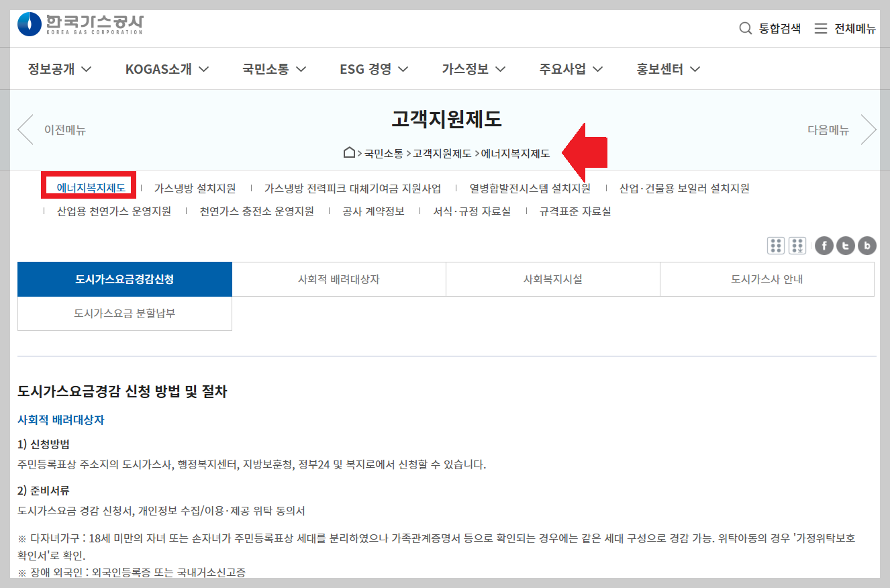This screenshot has width=890, height=588.
Task: Share the page via the blog 'b' icon
Action: click(867, 245)
